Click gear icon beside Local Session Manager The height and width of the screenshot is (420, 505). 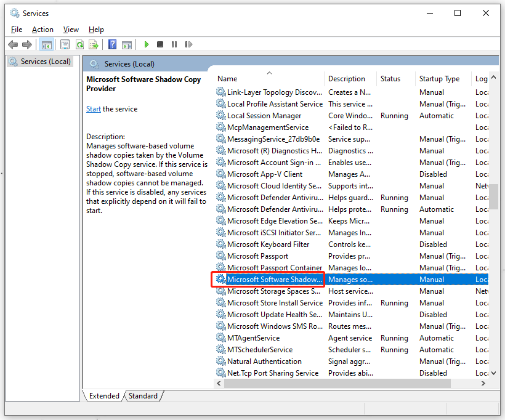(220, 115)
